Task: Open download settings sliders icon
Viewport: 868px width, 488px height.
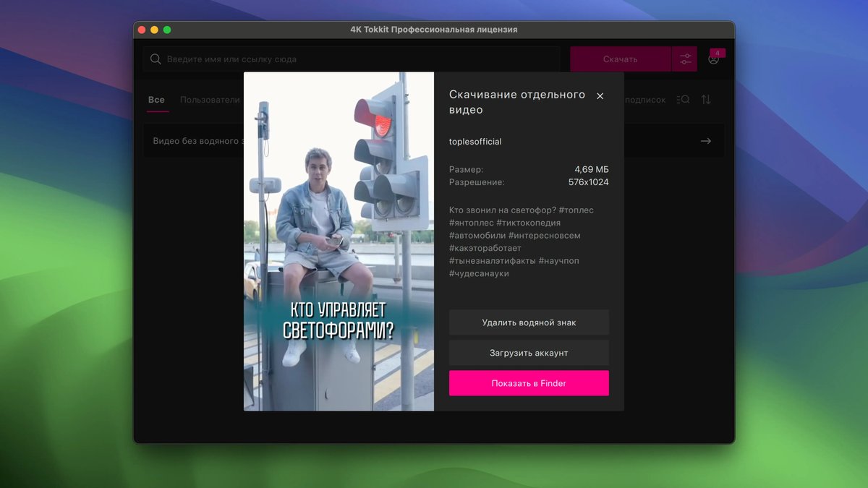Action: 685,59
